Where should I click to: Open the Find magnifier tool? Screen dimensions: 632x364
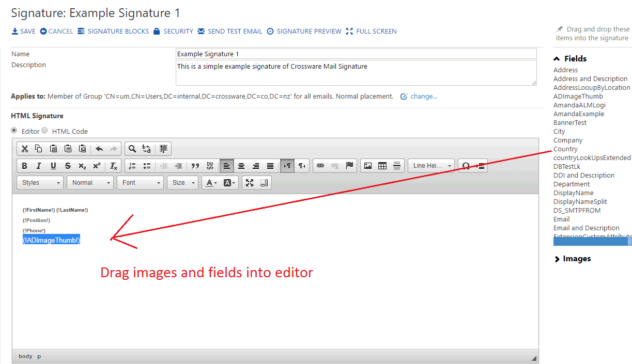(132, 149)
